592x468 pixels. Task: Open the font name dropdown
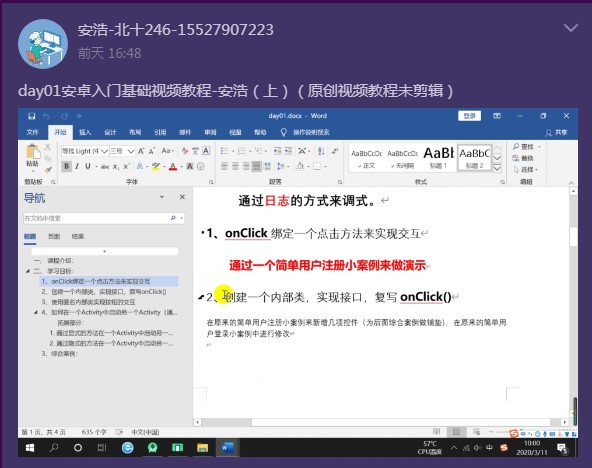click(104, 151)
